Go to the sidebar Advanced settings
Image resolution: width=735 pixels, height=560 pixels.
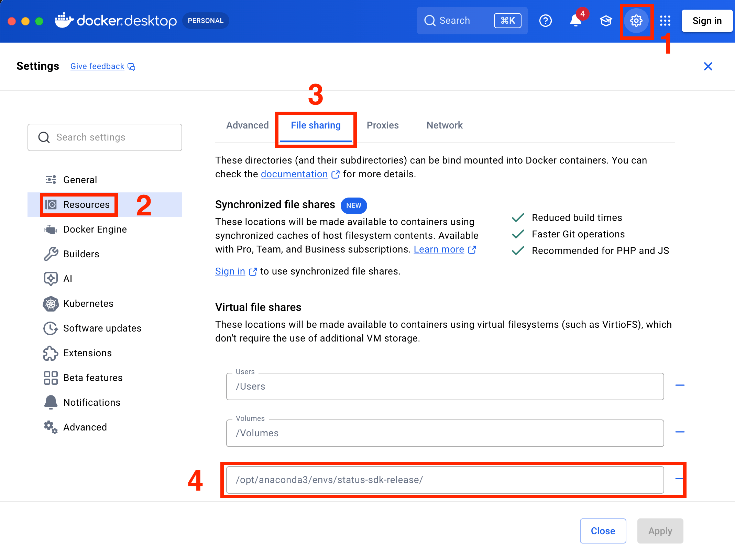click(105, 427)
